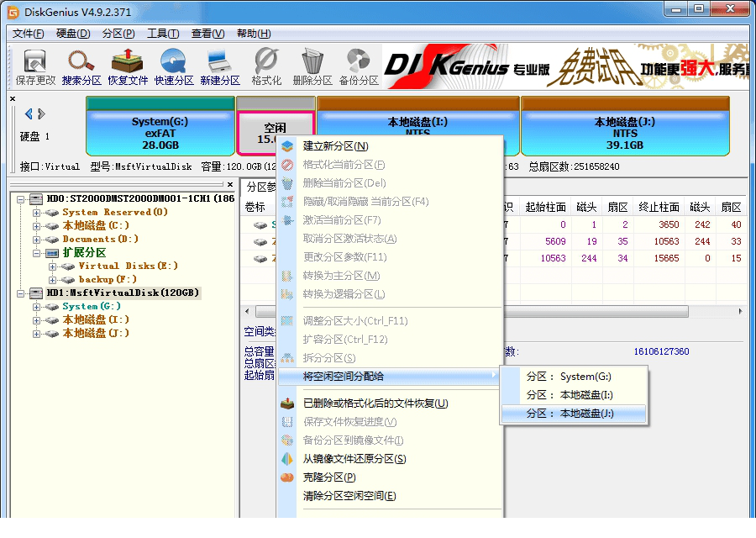Click the New Partition (新建分区) toolbar icon

(220, 67)
